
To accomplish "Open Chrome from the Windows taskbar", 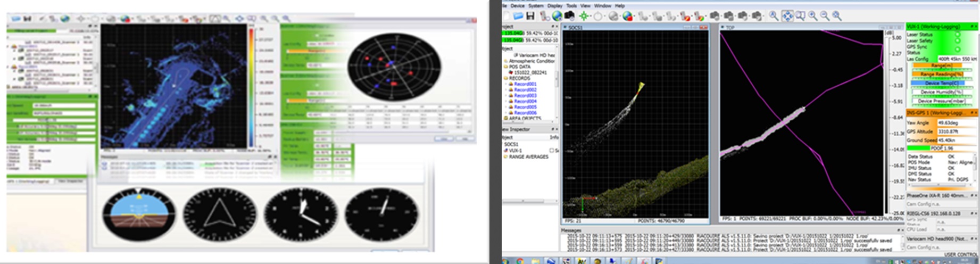I will (520, 261).
